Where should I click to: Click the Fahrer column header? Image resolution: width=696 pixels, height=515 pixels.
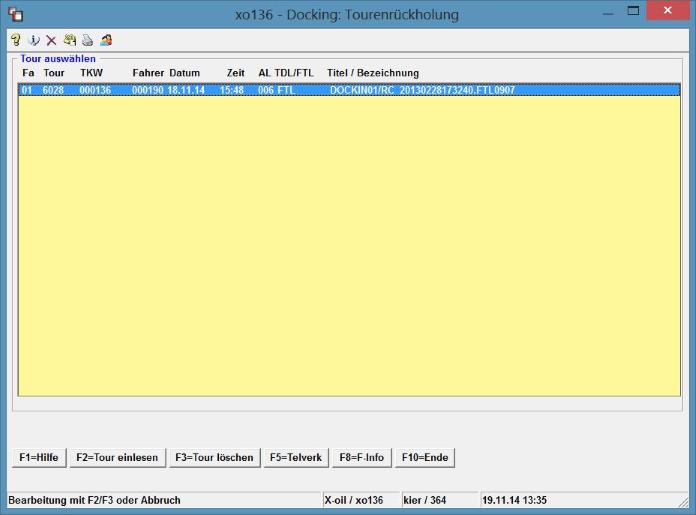pos(148,73)
